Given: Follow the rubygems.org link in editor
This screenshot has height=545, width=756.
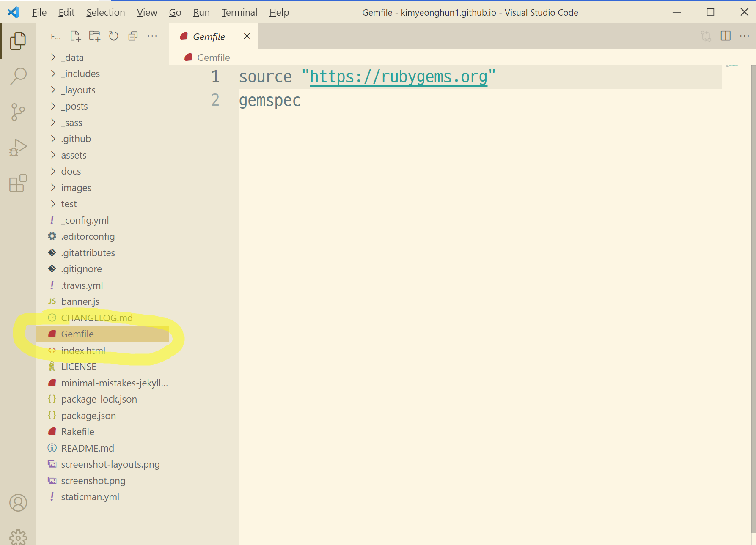Looking at the screenshot, I should pyautogui.click(x=398, y=77).
